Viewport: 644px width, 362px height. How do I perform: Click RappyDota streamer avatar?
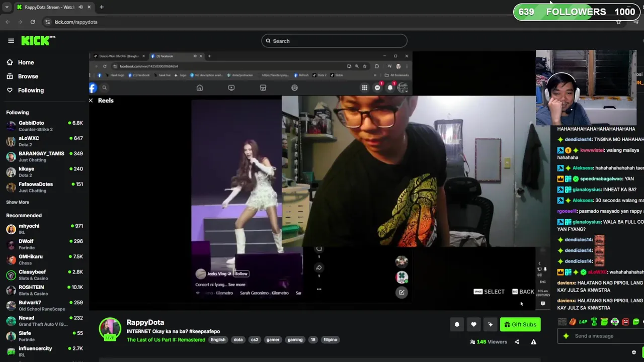tap(110, 329)
